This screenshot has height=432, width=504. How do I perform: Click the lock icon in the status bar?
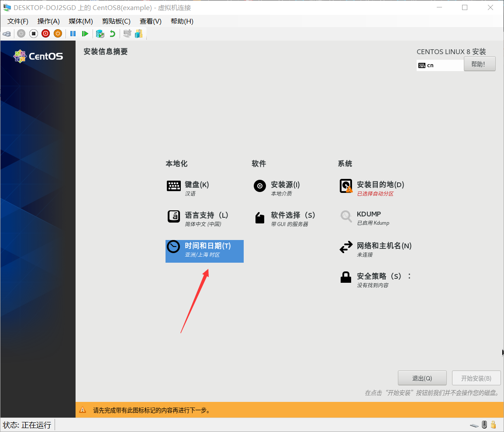(493, 425)
